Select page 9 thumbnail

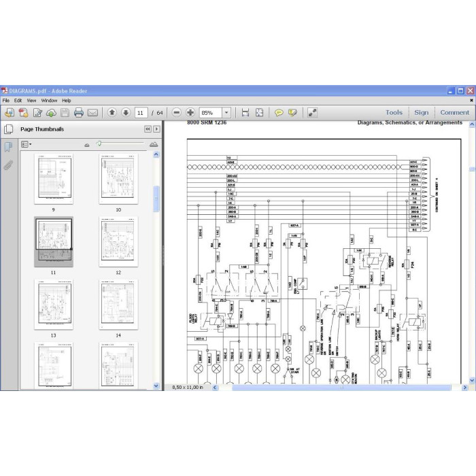(x=54, y=179)
